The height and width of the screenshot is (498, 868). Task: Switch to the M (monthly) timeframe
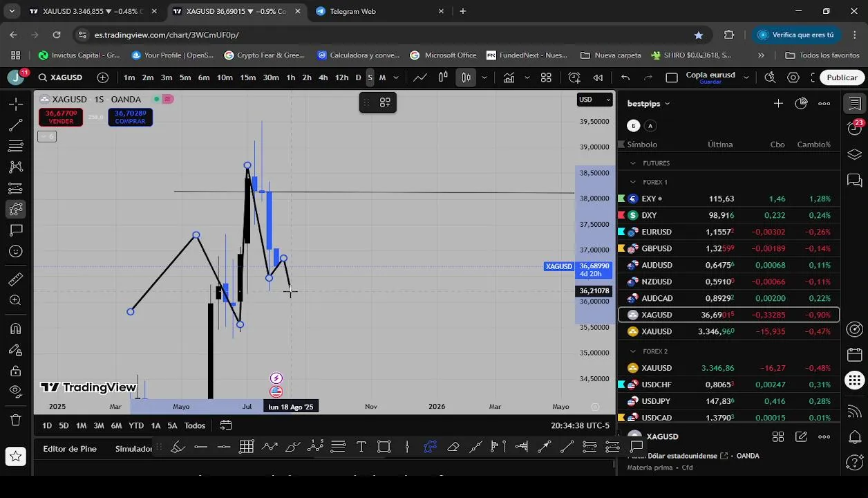click(382, 77)
